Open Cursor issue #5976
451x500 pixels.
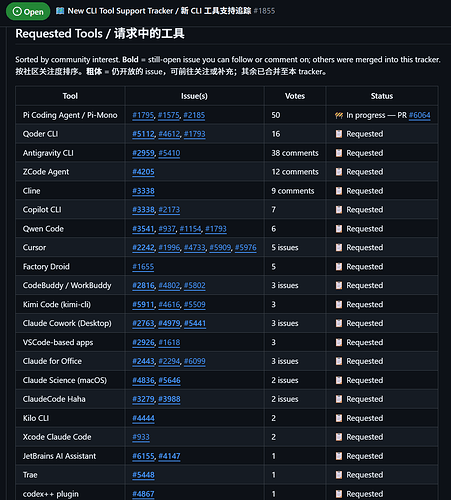(246, 248)
